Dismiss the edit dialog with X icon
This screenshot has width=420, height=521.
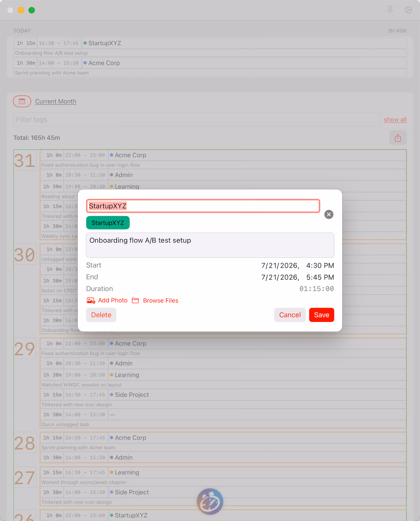coord(329,214)
